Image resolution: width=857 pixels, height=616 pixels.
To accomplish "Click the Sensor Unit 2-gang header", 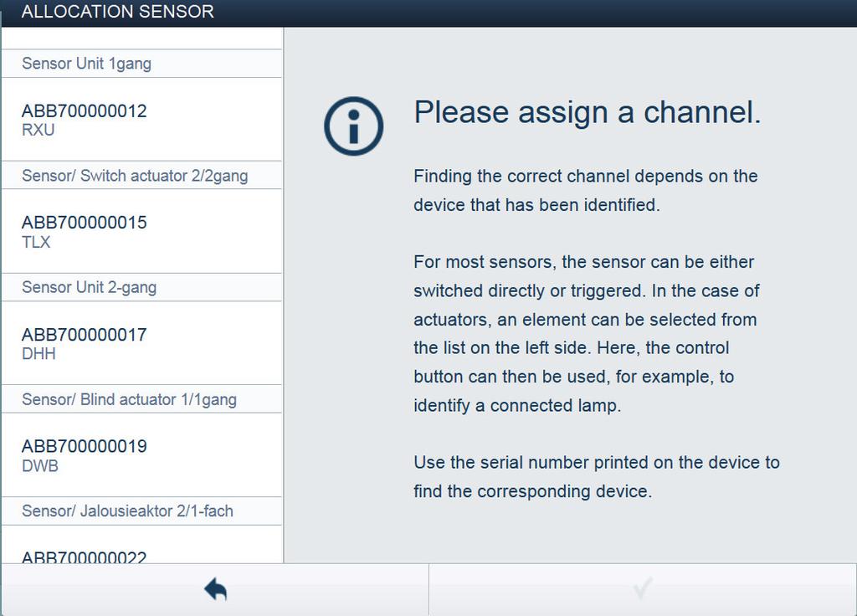I will [x=141, y=288].
